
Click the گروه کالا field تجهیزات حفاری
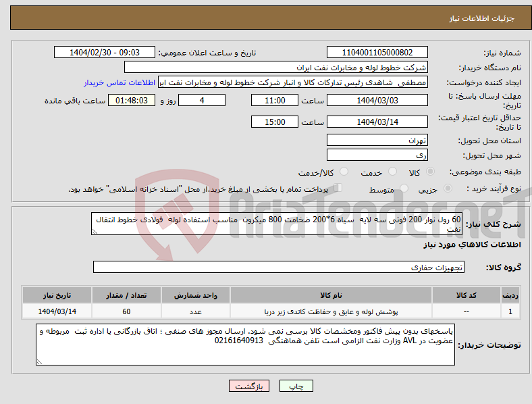click(279, 267)
